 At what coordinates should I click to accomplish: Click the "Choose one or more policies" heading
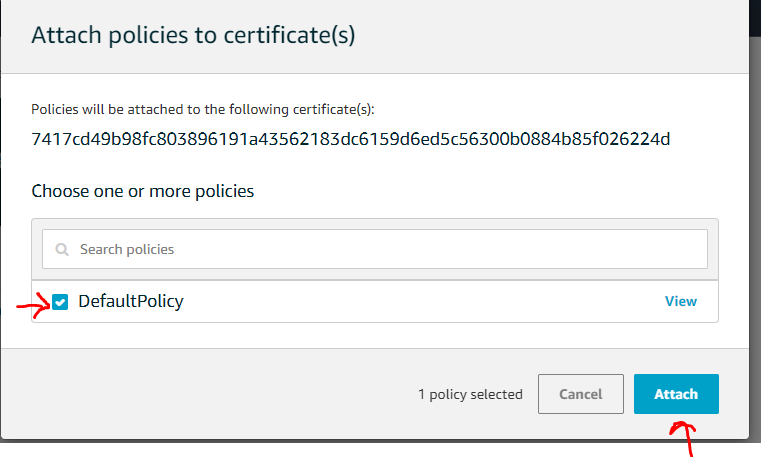tap(143, 190)
